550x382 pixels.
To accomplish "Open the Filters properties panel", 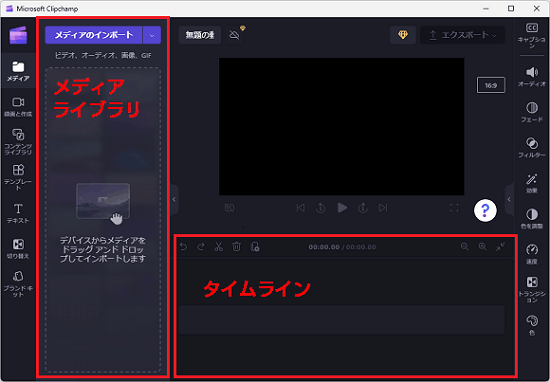I will [532, 148].
